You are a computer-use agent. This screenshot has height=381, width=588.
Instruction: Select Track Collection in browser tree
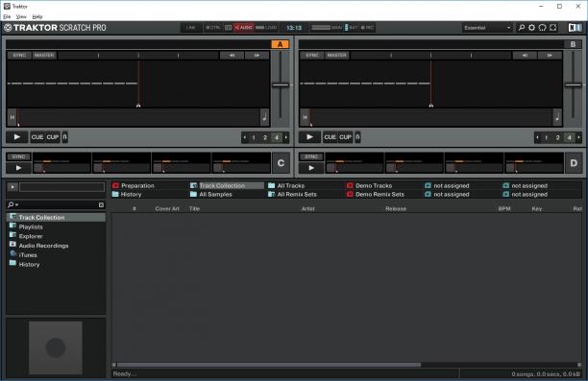(x=57, y=217)
